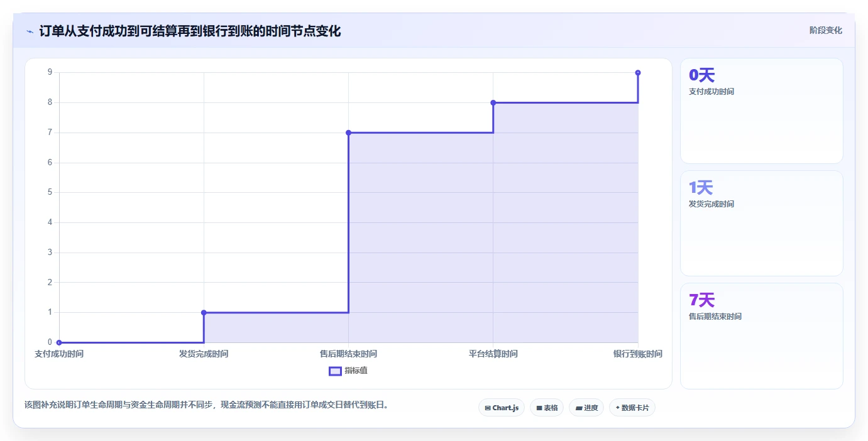Select the 数据卡片 chip
868x441 pixels.
[x=632, y=408]
